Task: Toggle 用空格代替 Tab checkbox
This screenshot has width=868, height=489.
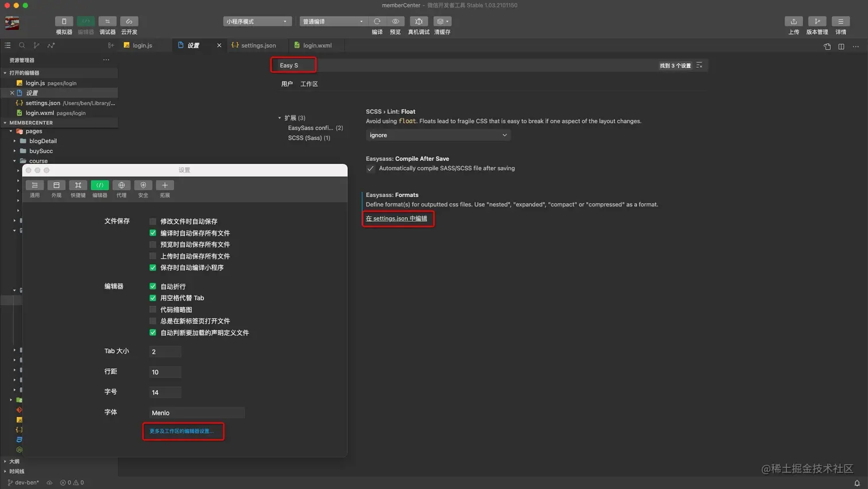Action: 153,298
